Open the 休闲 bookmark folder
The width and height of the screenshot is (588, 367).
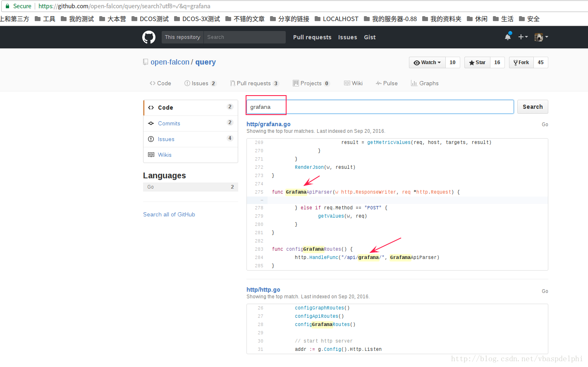[x=477, y=19]
